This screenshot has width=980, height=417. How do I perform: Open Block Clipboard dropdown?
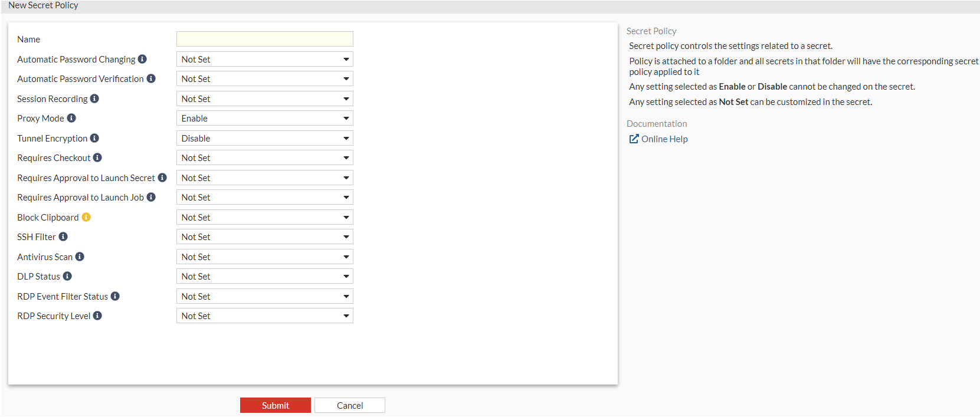coord(265,217)
